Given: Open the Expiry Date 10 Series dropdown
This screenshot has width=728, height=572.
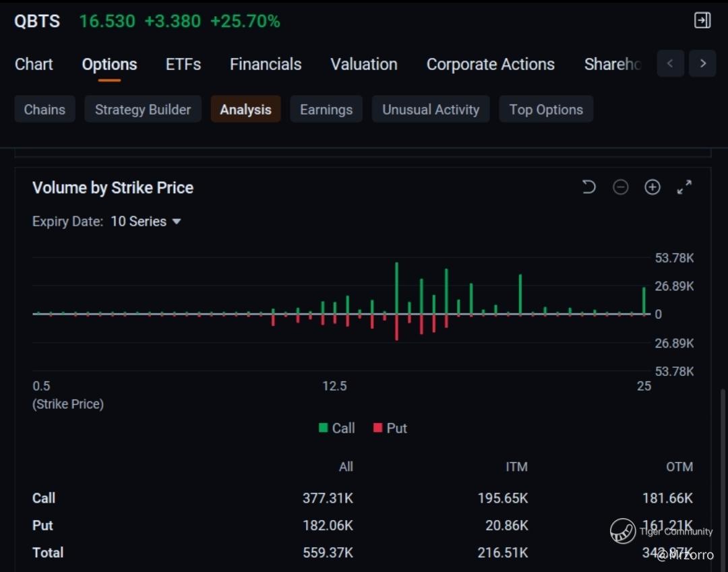Looking at the screenshot, I should (146, 222).
